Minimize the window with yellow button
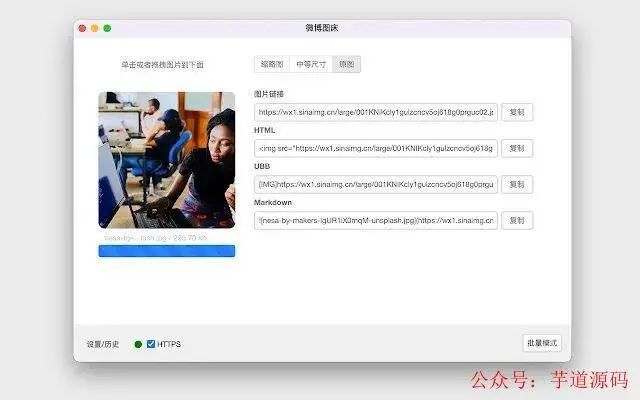 click(95, 28)
